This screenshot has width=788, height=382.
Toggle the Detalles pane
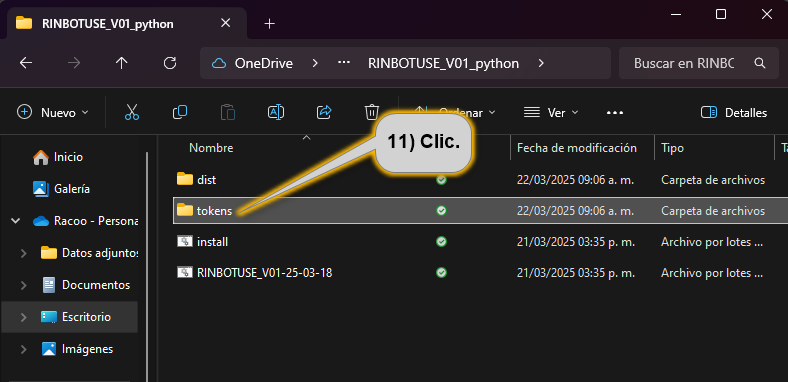734,113
